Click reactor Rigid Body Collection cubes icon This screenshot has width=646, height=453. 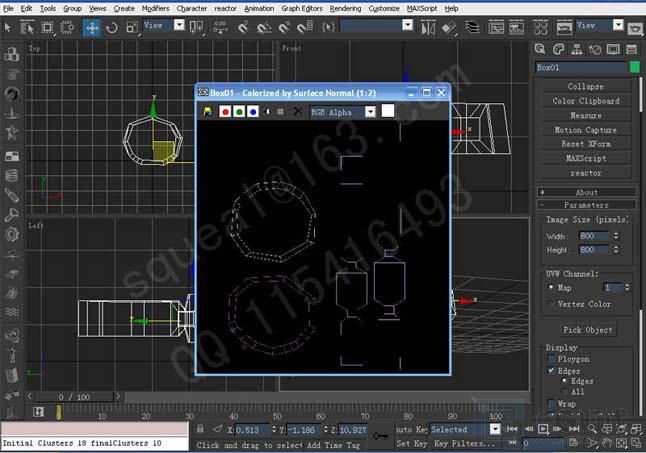12,54
